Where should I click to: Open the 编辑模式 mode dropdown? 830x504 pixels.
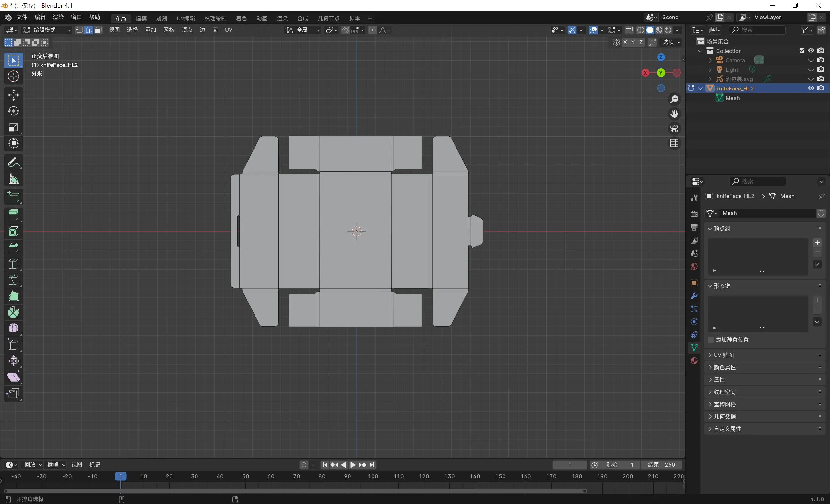(47, 30)
